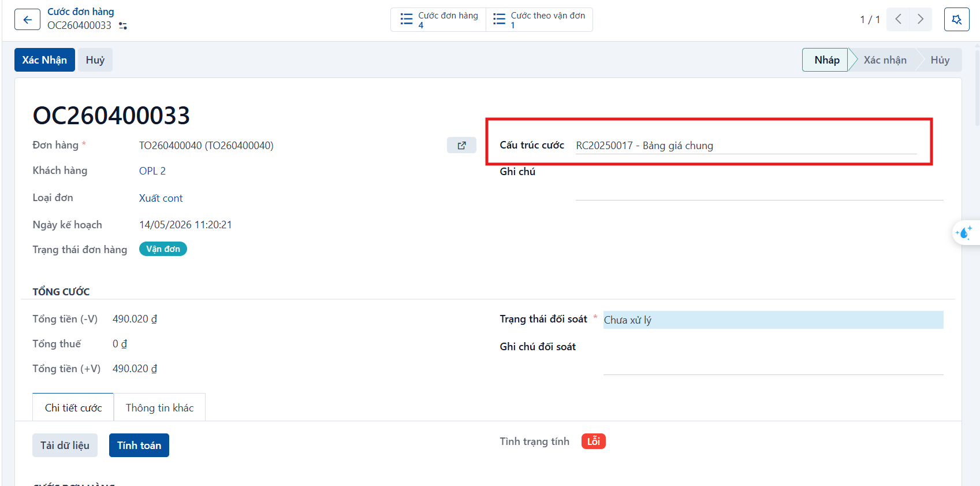This screenshot has width=980, height=486.
Task: Go to previous record arrow
Action: point(898,19)
